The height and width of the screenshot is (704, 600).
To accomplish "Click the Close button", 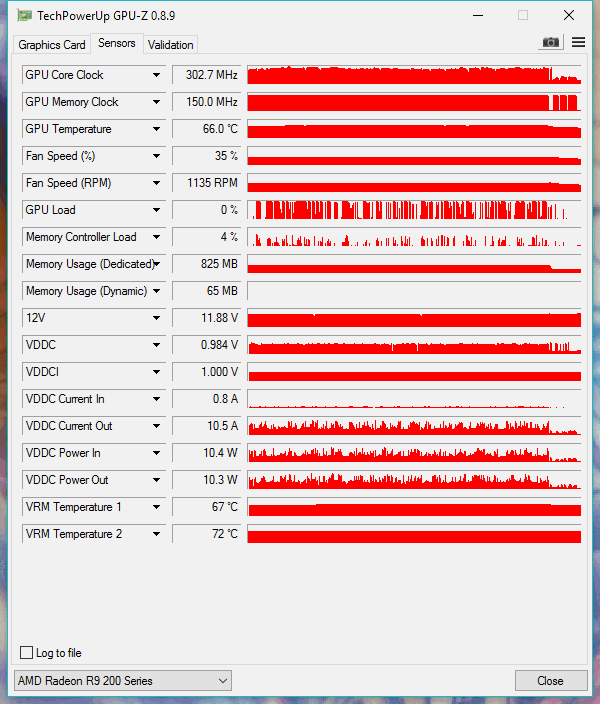I will point(551,681).
